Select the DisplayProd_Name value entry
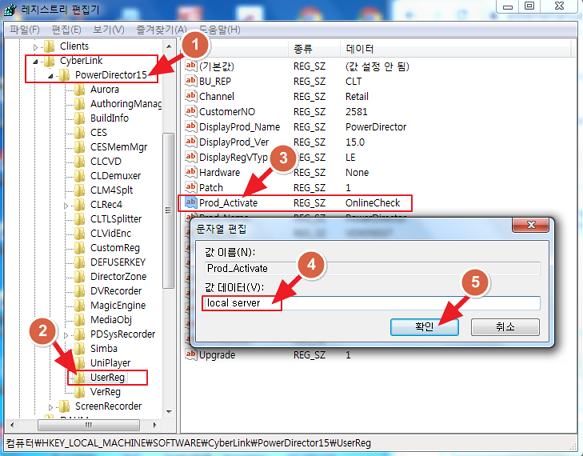The width and height of the screenshot is (583, 456). click(239, 127)
